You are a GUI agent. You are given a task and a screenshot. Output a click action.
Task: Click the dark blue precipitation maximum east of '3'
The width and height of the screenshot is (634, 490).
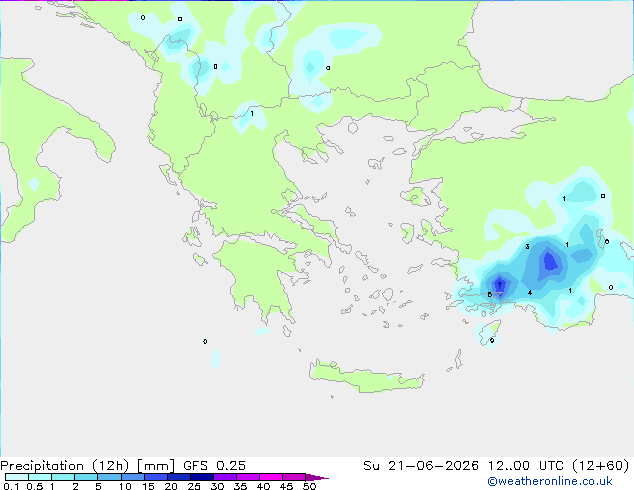click(x=550, y=262)
